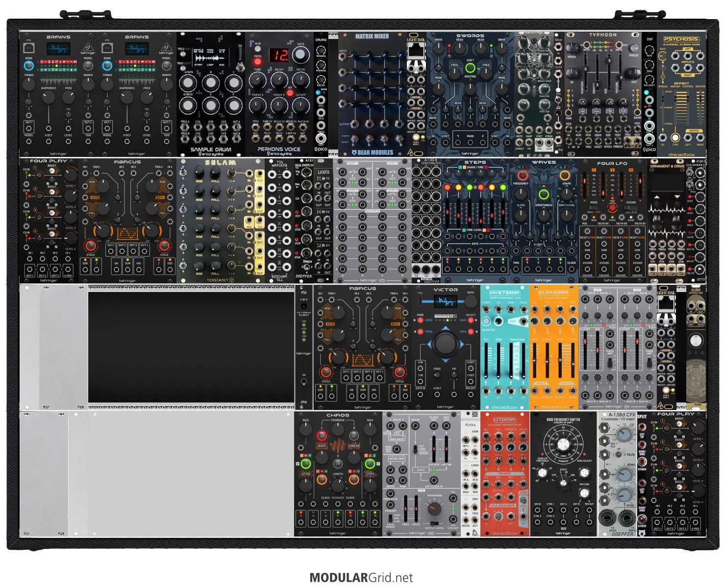The width and height of the screenshot is (723, 588).
Task: Click the Pico DRUM2 module
Action: 321,94
